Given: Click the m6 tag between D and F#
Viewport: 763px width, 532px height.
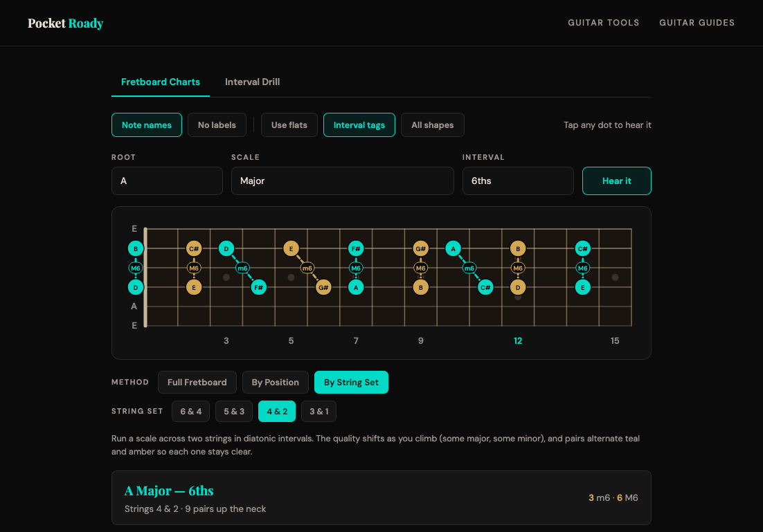Looking at the screenshot, I should pos(242,268).
